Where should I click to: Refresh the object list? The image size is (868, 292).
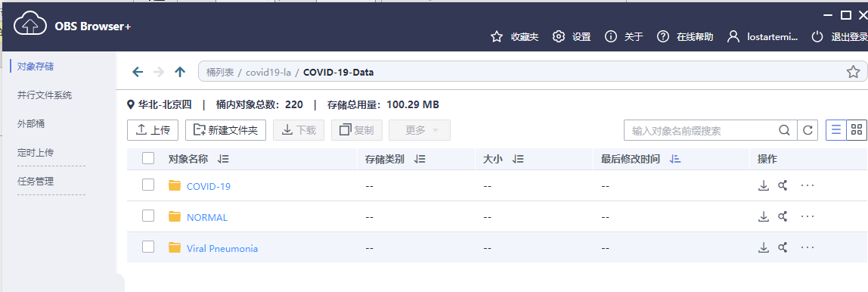(808, 130)
